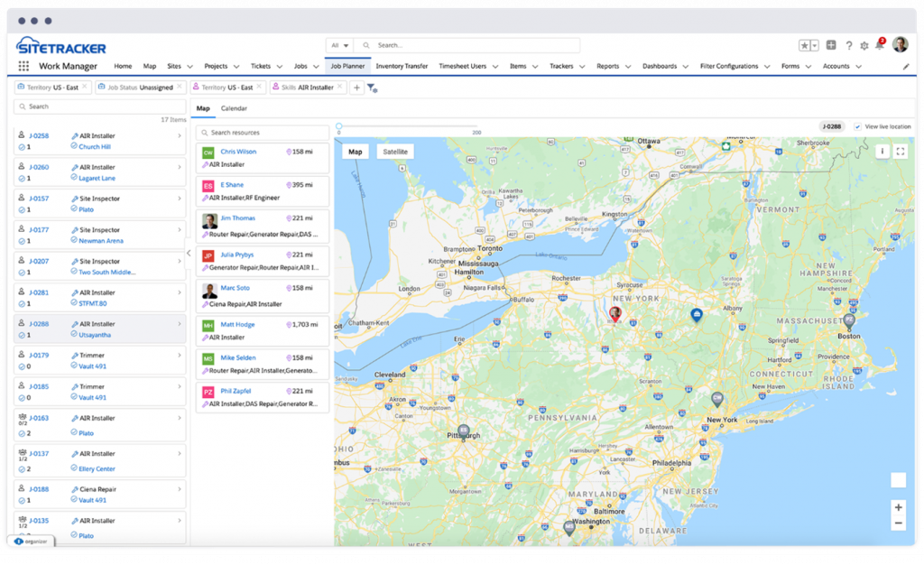The height and width of the screenshot is (565, 924).
Task: Open Matt Hodge resource link
Action: [237, 325]
